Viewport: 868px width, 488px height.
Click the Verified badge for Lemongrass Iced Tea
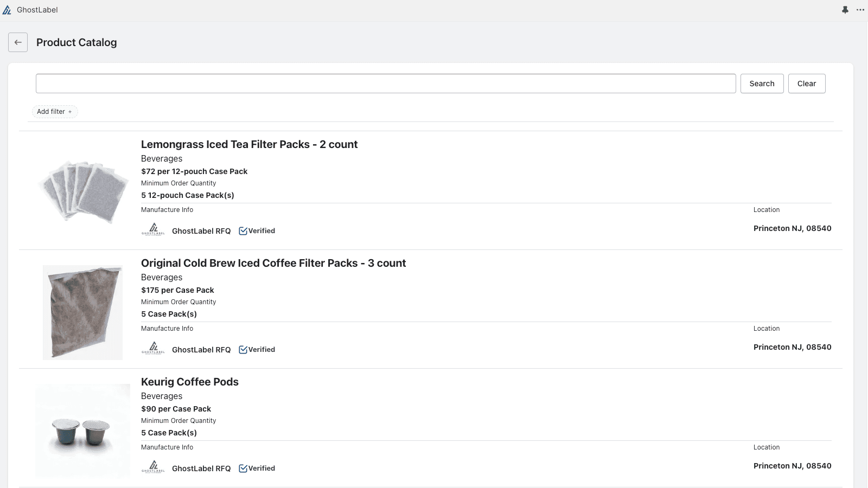(258, 230)
